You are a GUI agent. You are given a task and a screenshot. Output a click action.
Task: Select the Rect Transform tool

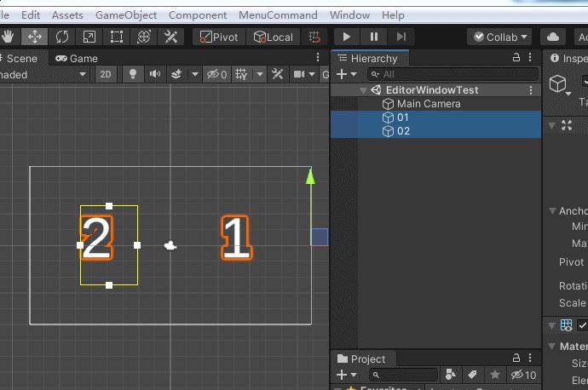click(x=117, y=37)
